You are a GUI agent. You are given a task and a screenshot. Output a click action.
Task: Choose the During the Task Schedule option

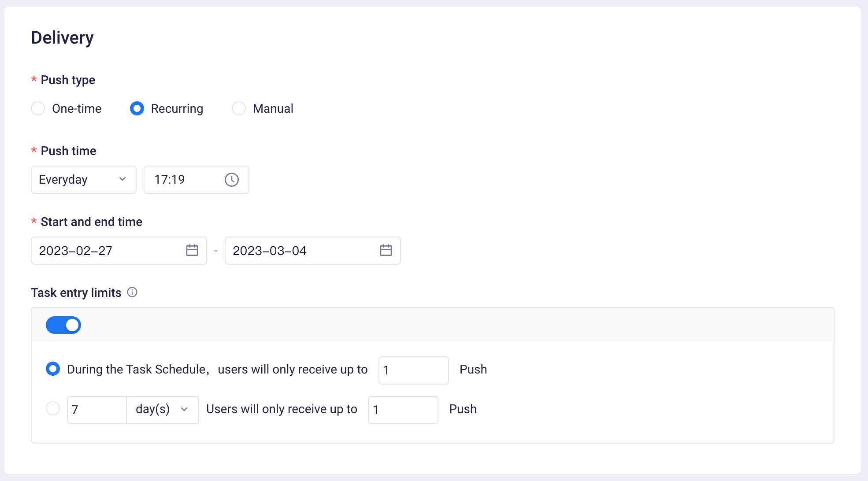(53, 369)
